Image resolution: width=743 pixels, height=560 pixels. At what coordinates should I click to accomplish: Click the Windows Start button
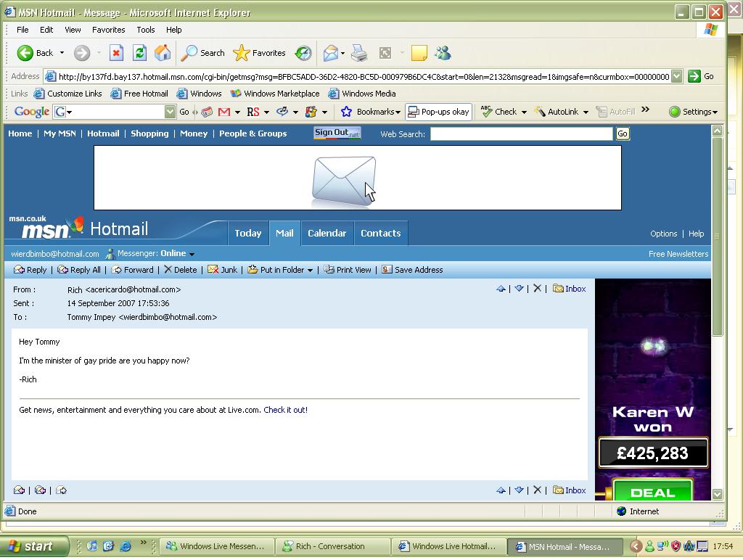33,546
